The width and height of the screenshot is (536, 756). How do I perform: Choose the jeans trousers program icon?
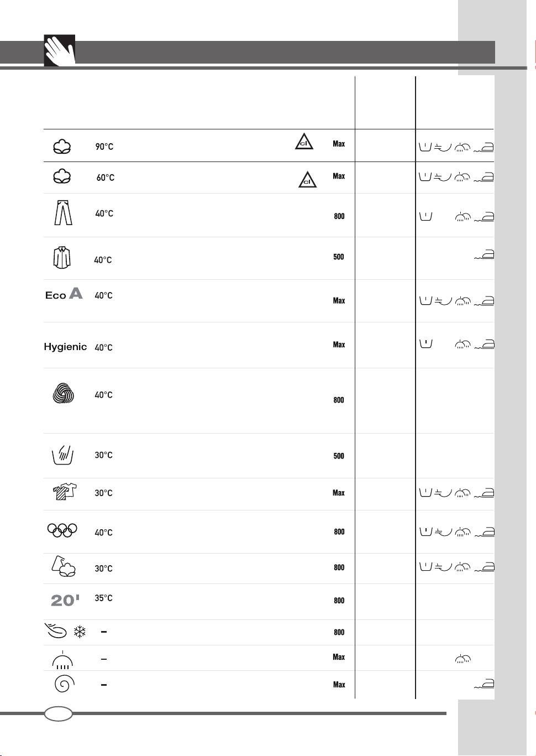pos(63,213)
